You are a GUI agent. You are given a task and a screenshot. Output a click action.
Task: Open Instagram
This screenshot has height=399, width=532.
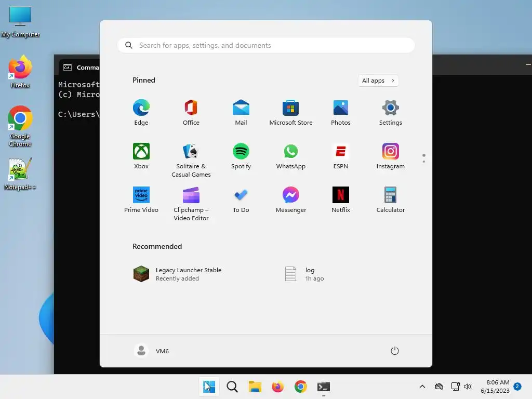pos(391,156)
